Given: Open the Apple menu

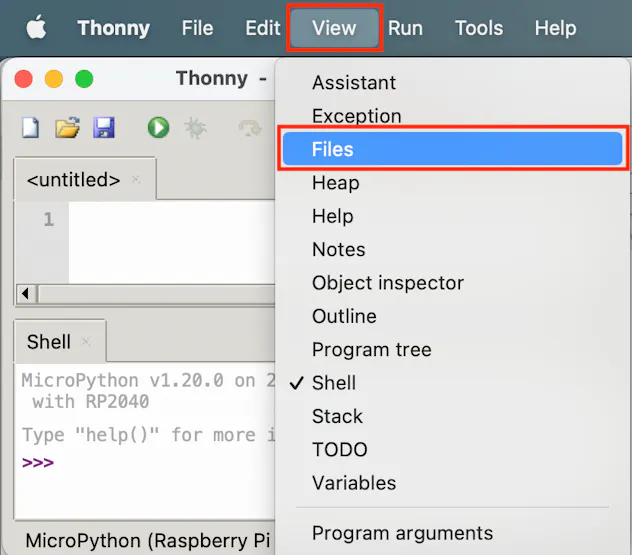Looking at the screenshot, I should (x=37, y=28).
